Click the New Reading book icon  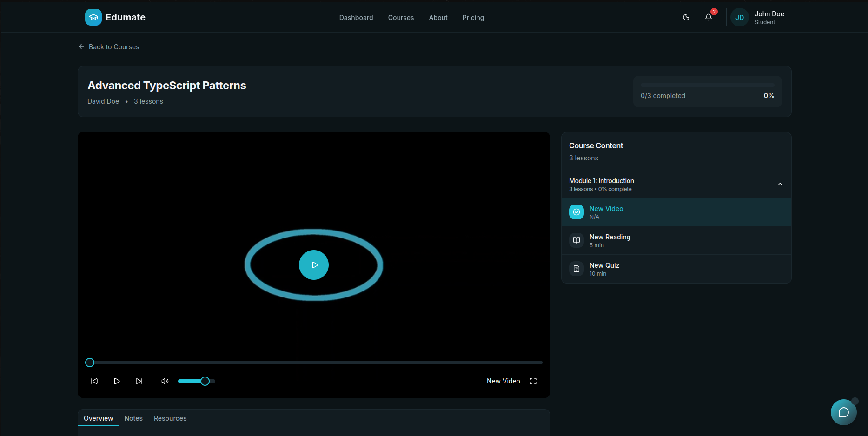pyautogui.click(x=576, y=240)
